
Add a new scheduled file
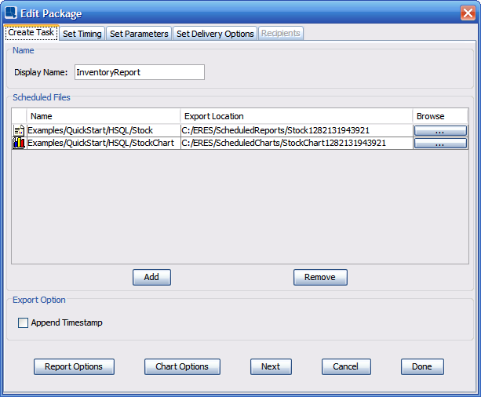tap(152, 277)
